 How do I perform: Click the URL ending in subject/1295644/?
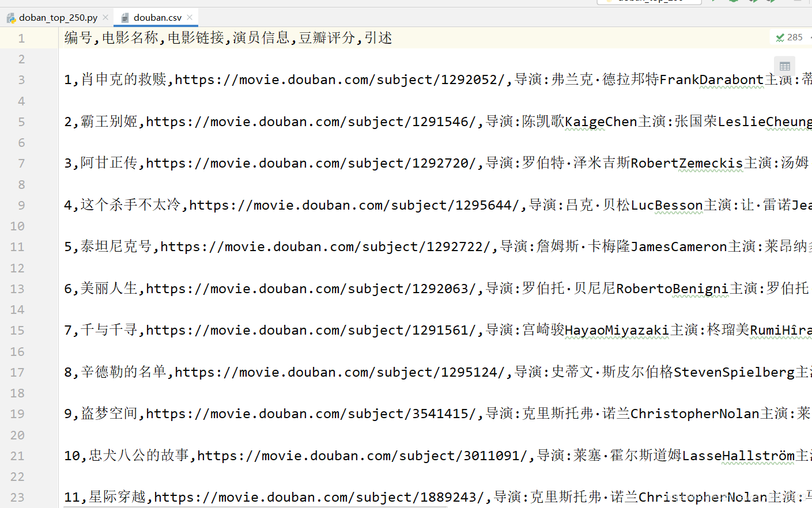coord(354,205)
